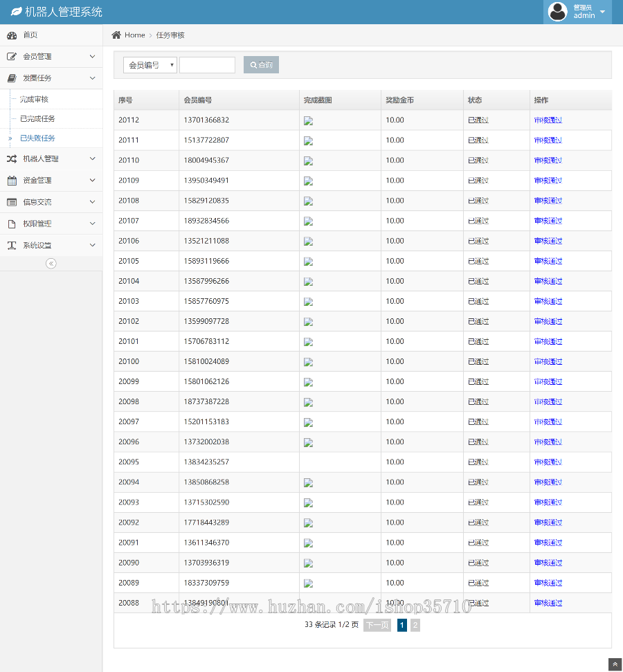The image size is (623, 672).
Task: Click the 任务审核 breadcrumb text
Action: coord(170,35)
